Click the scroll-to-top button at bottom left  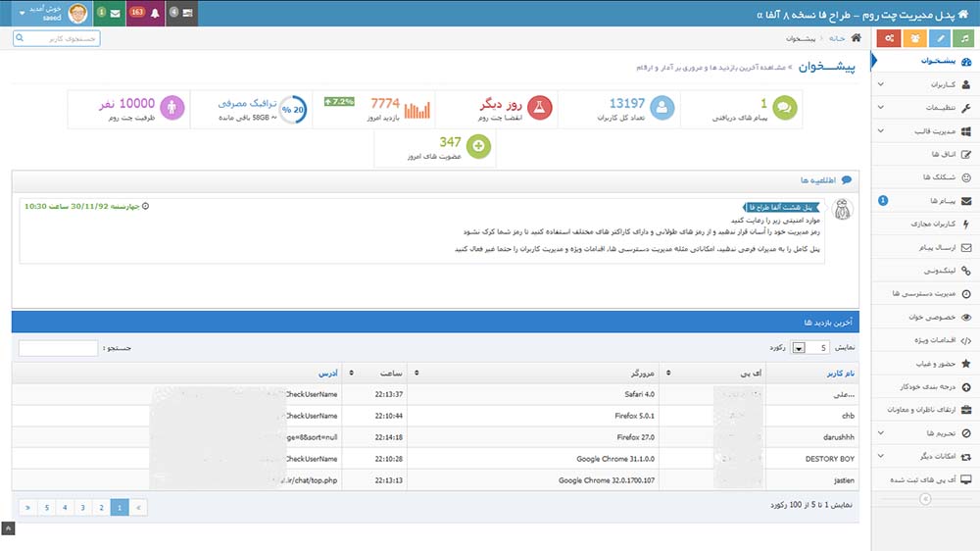(8, 529)
